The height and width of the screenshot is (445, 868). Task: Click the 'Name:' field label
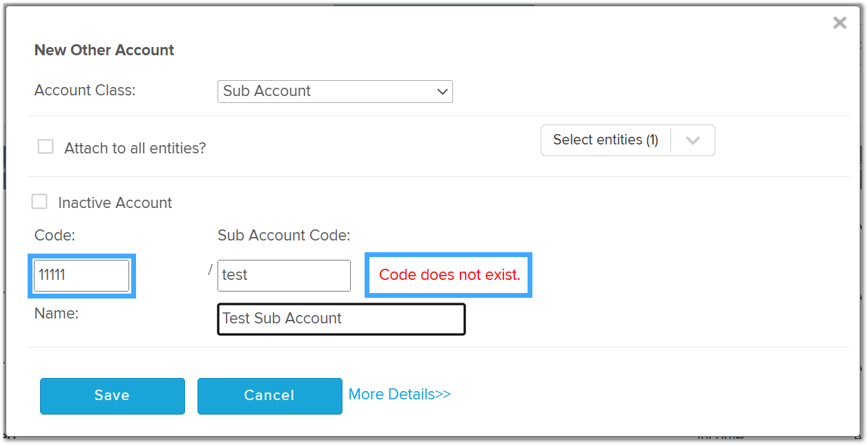57,313
